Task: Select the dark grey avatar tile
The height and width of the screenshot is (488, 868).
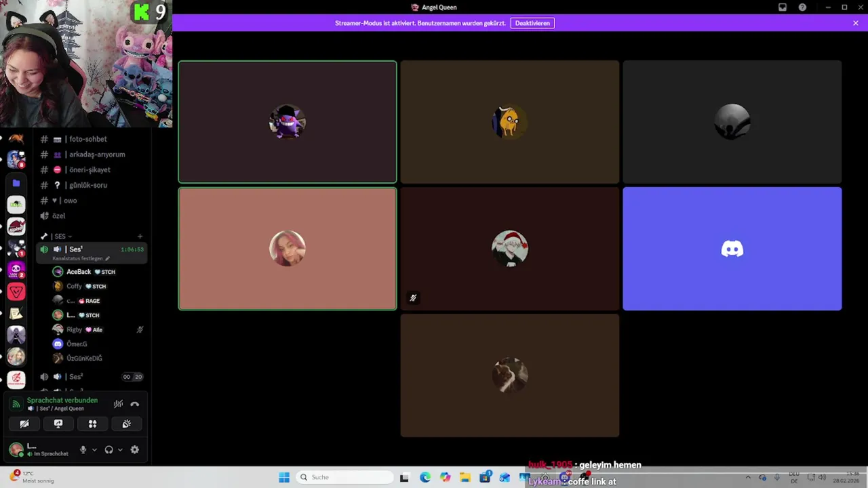Action: (732, 122)
